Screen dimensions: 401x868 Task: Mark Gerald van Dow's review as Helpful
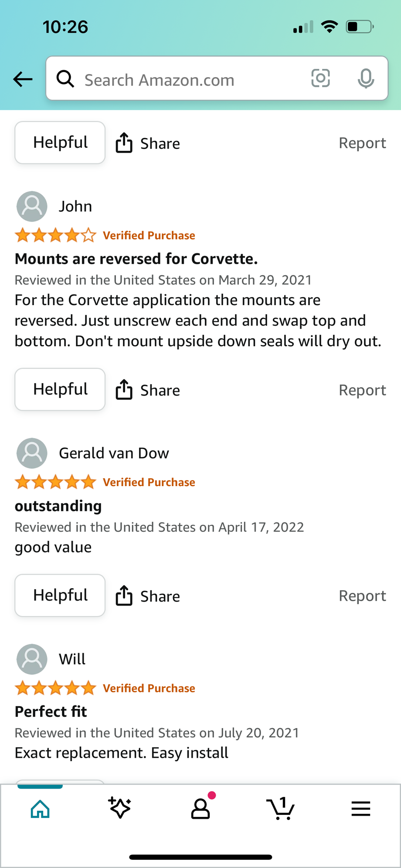coord(60,596)
